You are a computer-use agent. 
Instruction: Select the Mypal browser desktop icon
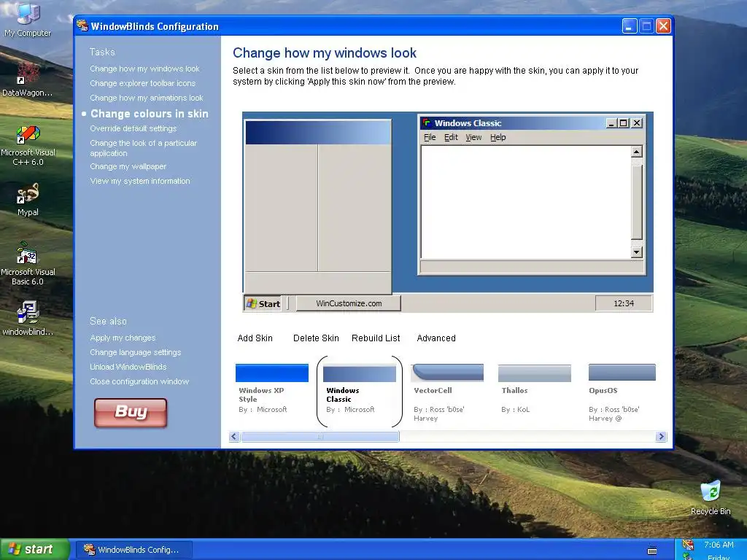pyautogui.click(x=28, y=199)
